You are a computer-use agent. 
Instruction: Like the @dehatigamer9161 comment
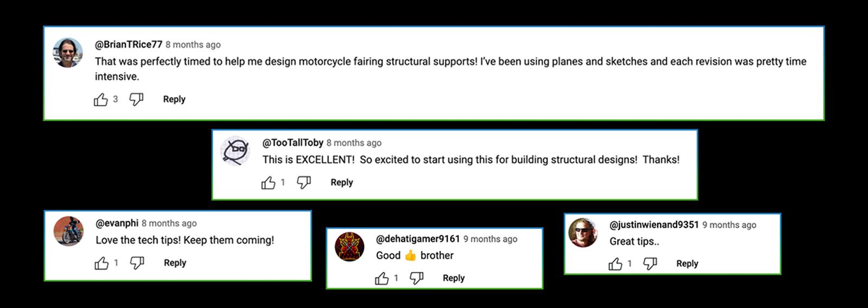[x=382, y=278]
